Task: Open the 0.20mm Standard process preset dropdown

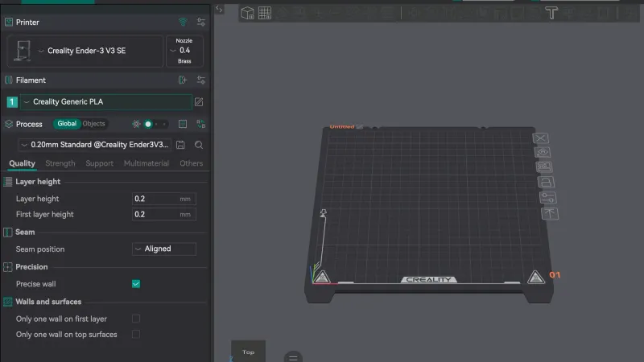Action: 95,145
